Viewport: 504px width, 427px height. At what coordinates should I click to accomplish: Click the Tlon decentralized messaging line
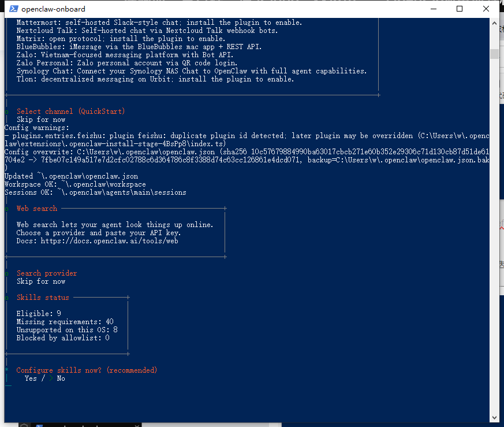[x=155, y=79]
